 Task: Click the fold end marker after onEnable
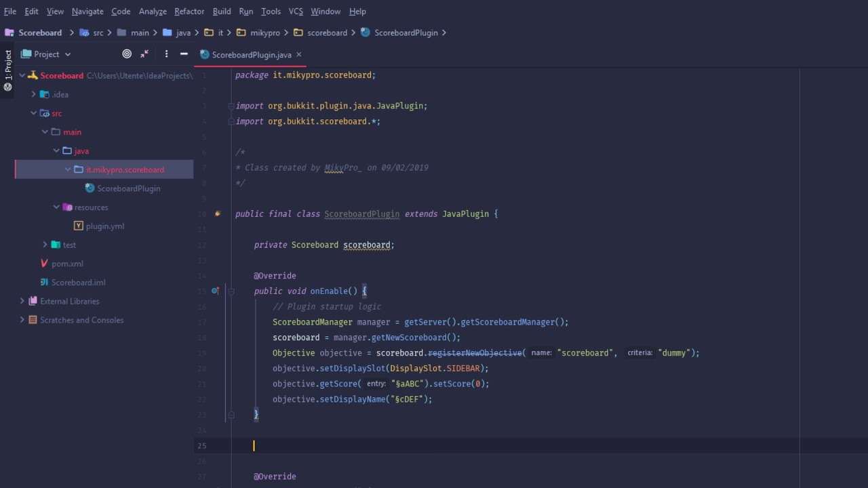pyautogui.click(x=231, y=414)
